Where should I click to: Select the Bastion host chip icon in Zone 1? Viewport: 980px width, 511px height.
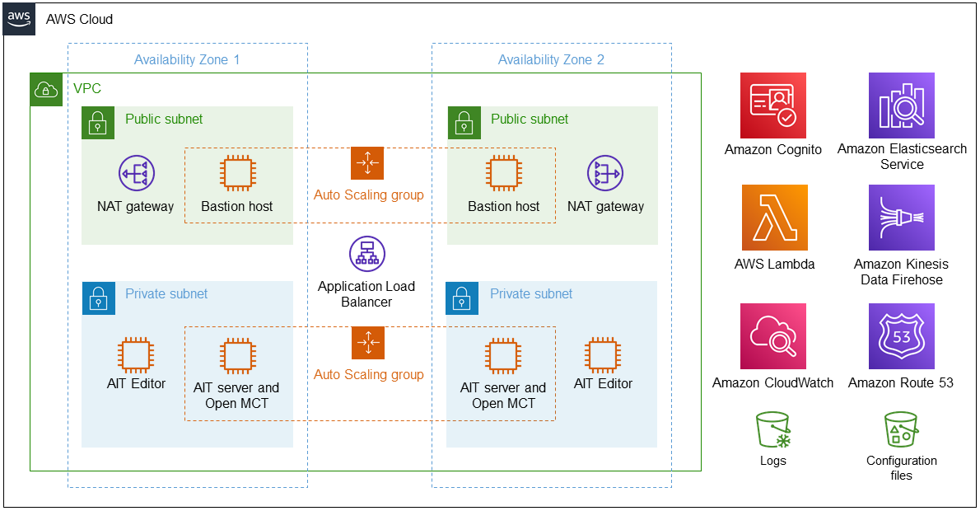coord(237,173)
